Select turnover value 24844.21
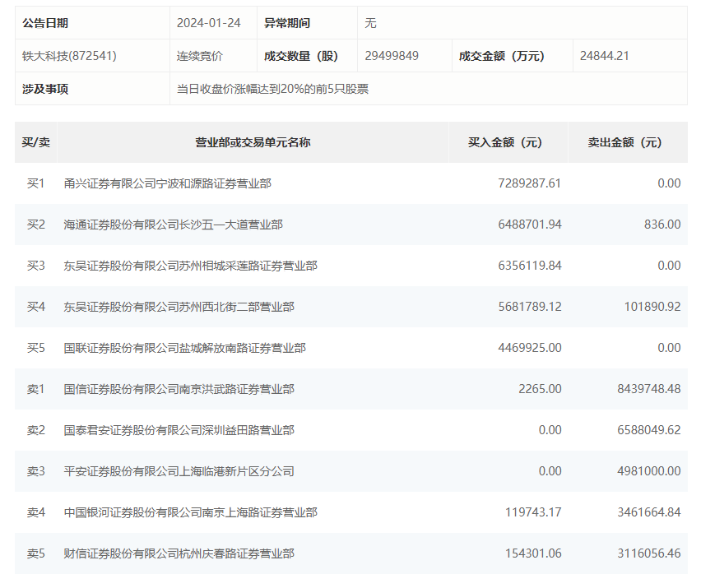This screenshot has height=588, width=701. point(605,56)
